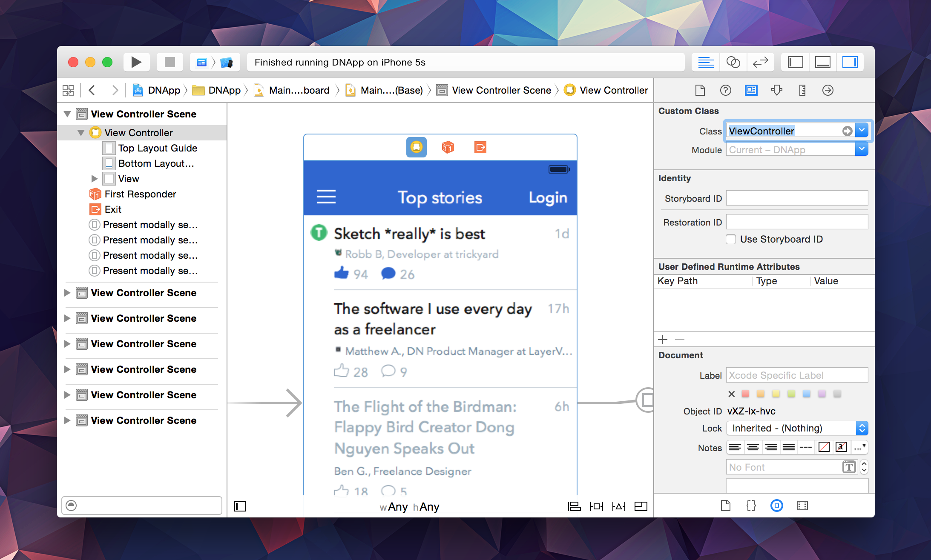Align notes text left
Viewport: 931px width, 560px height.
pyautogui.click(x=735, y=447)
